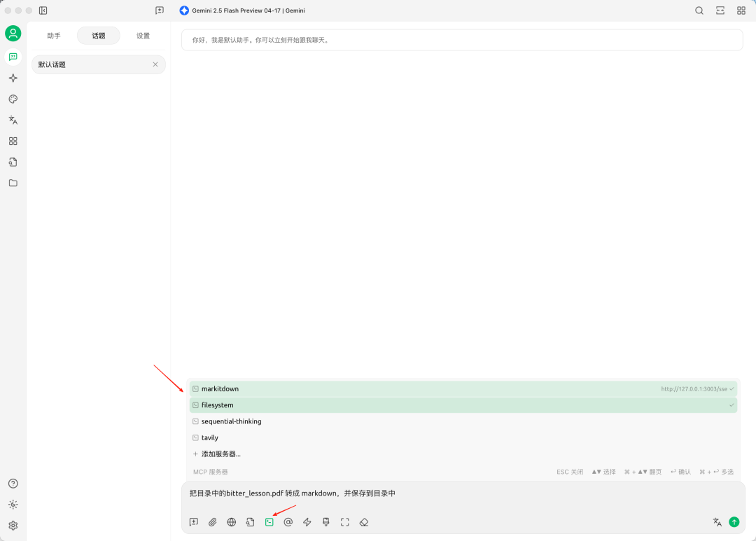The height and width of the screenshot is (541, 756).
Task: Expand the input box to fullscreen
Action: (x=344, y=522)
